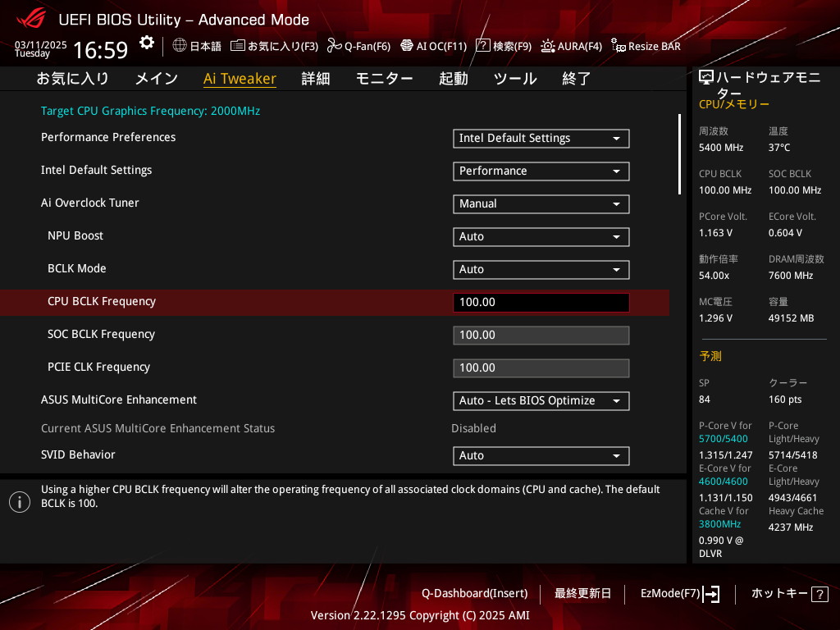
Task: Click the search question-mark icon
Action: pyautogui.click(x=482, y=46)
